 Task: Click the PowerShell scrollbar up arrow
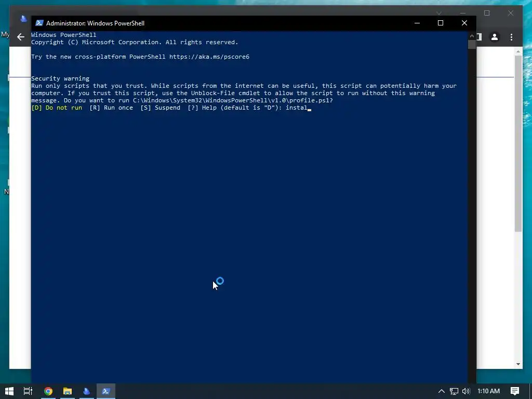[x=472, y=36]
